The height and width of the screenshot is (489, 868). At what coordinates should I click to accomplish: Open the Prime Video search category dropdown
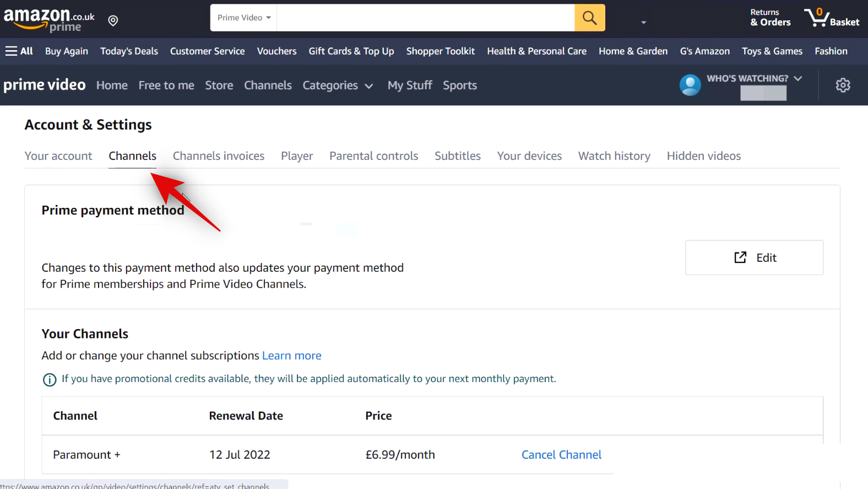[x=243, y=18]
